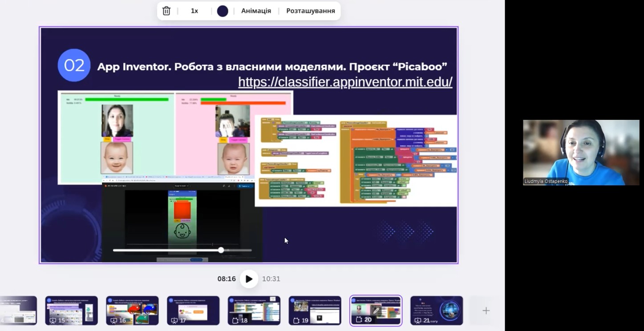The image size is (644, 331).
Task: Open the 1x playback speed option
Action: pos(194,11)
